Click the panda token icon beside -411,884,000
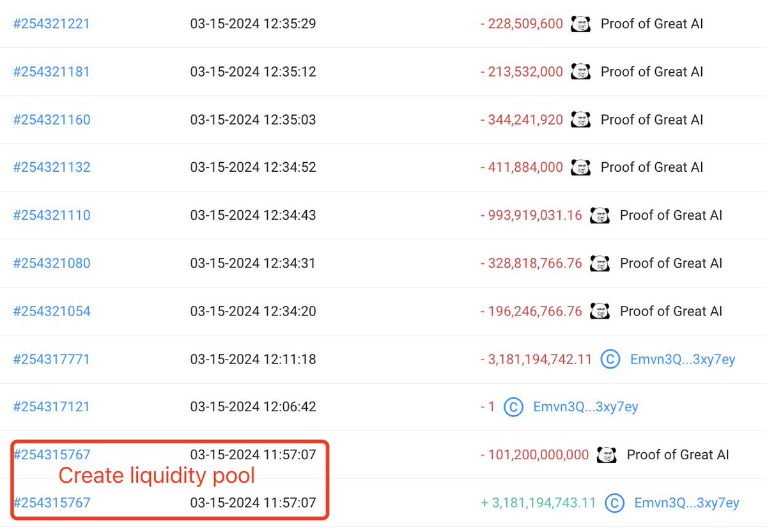 coord(580,167)
